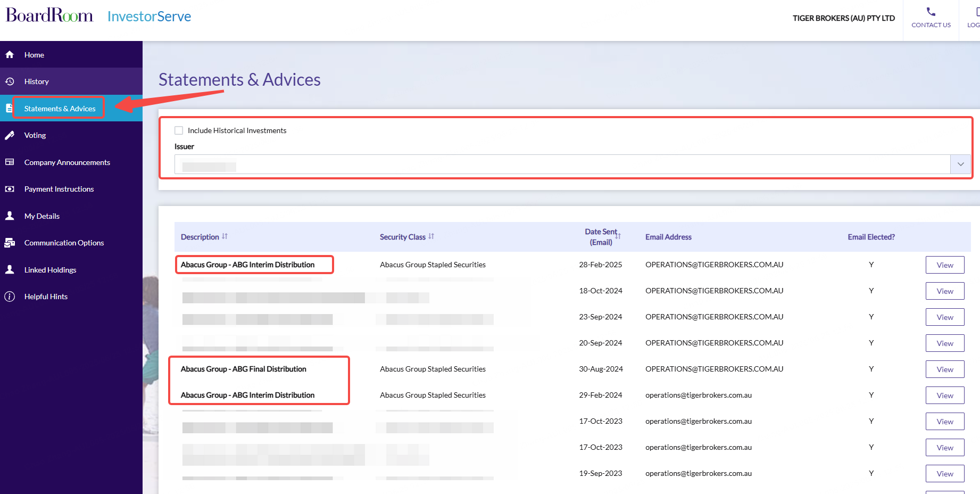Viewport: 980px width, 494px height.
Task: Open Company Announcements page
Action: 71,162
